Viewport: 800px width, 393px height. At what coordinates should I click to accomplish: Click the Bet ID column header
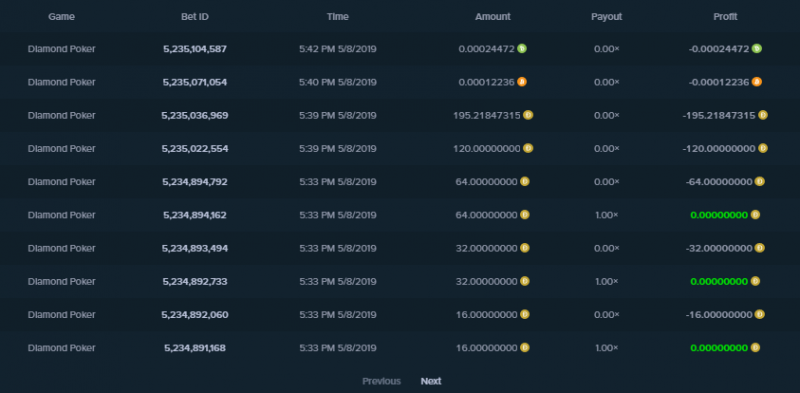tap(195, 16)
